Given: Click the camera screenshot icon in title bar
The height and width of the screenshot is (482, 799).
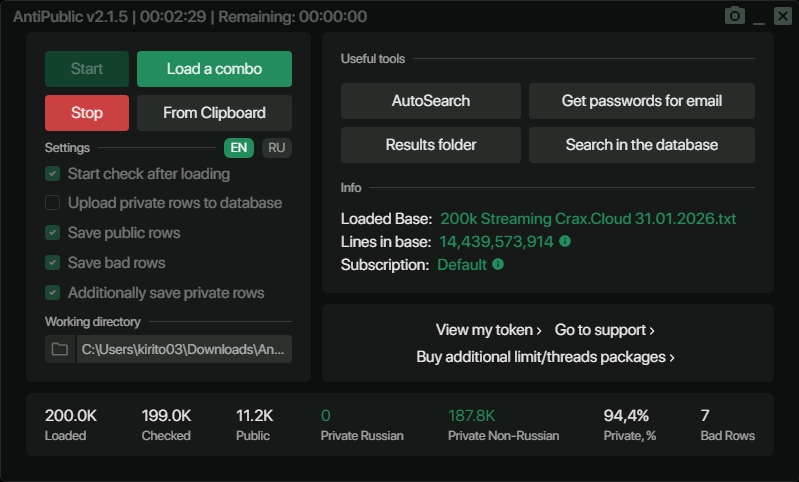Looking at the screenshot, I should [735, 16].
